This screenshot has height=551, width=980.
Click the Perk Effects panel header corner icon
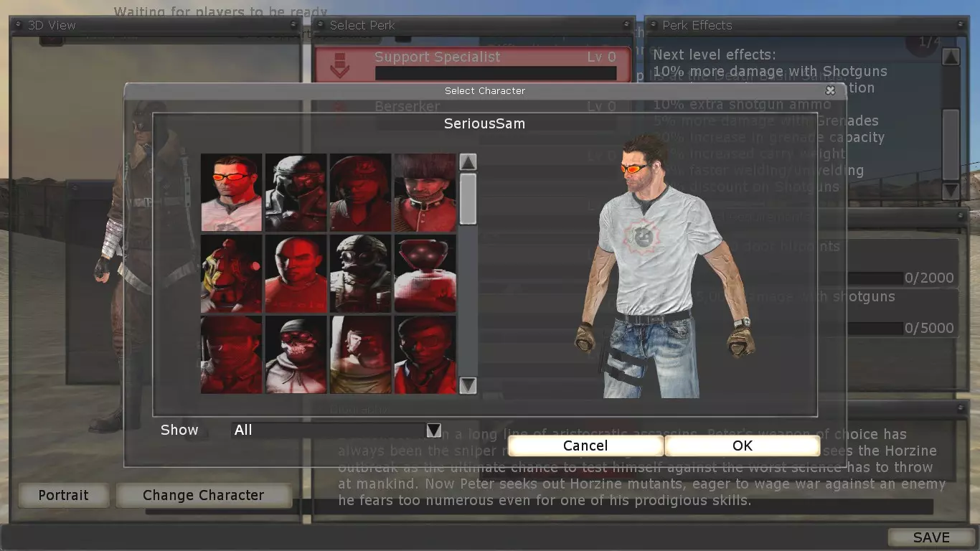[x=961, y=25]
